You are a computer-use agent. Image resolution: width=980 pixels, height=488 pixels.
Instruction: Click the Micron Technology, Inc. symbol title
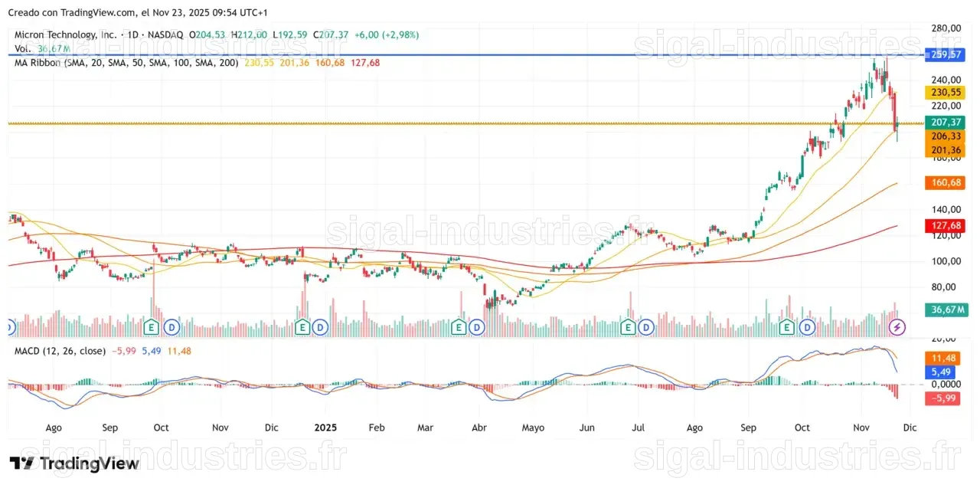[x=67, y=35]
